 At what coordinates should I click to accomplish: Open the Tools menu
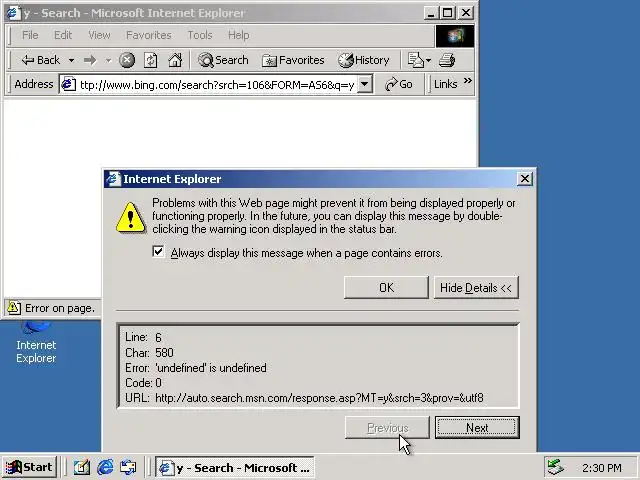click(200, 35)
